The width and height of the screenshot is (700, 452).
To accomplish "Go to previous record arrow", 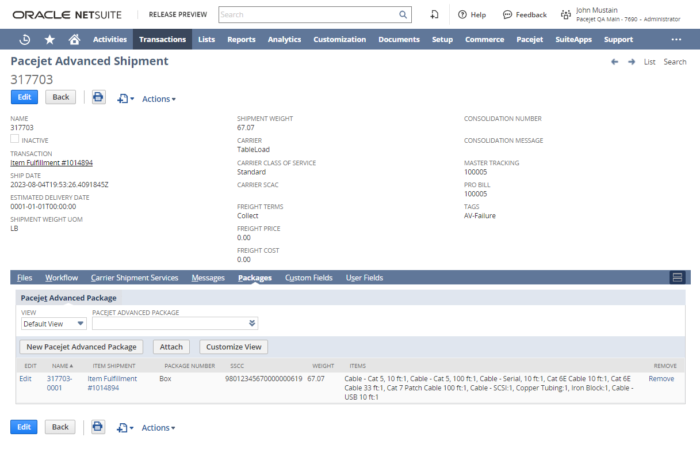I will click(615, 62).
